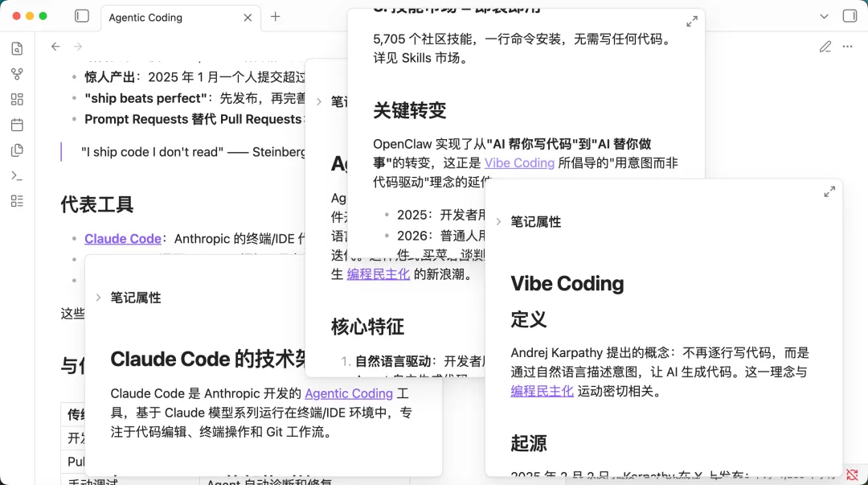Open today's daily note calendar icon
This screenshot has height=485, width=868.
click(17, 125)
